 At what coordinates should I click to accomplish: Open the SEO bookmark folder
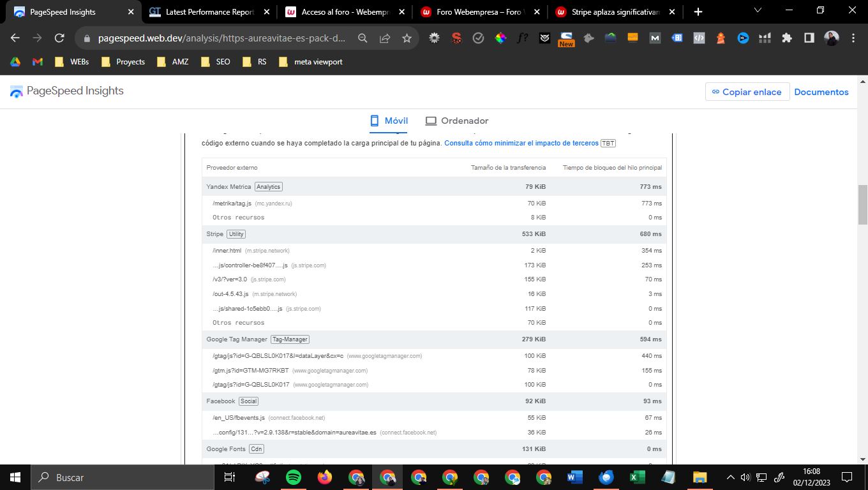(x=216, y=62)
